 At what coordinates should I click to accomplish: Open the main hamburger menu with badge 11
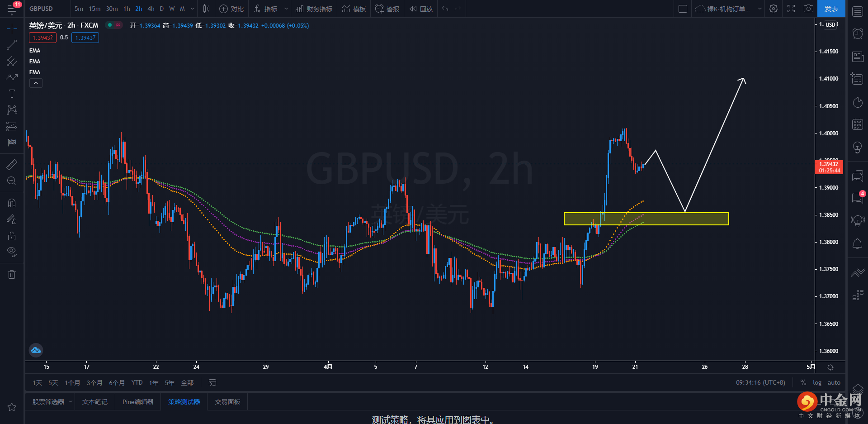point(12,8)
